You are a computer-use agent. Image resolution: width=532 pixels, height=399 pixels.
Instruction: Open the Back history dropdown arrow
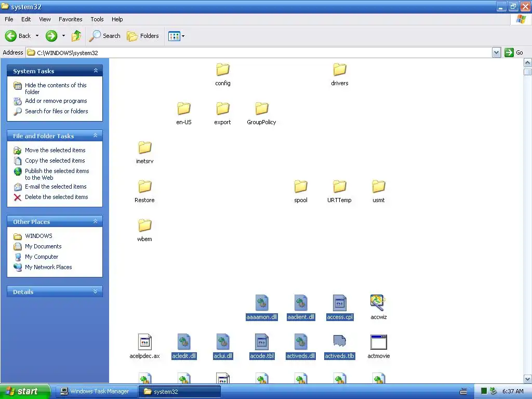tap(37, 36)
